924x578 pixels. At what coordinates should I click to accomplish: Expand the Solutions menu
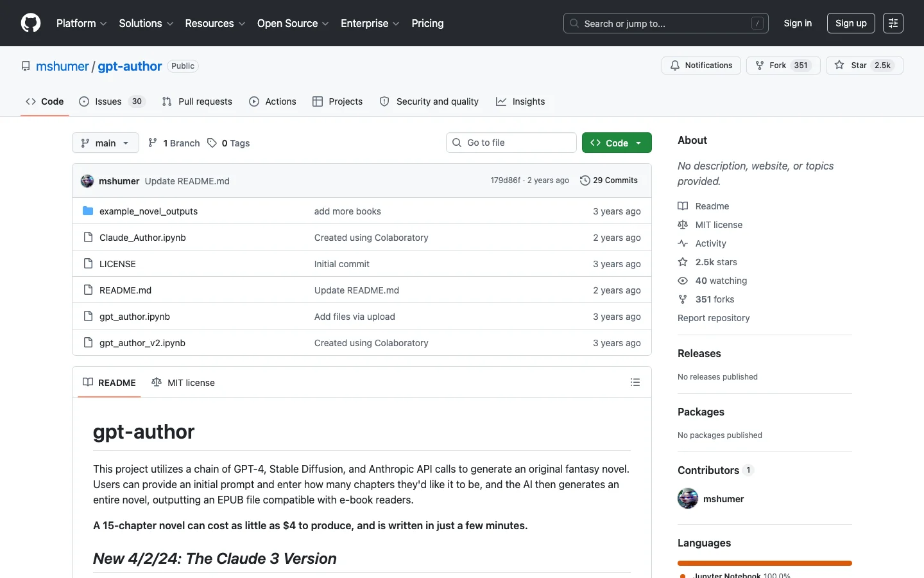(x=146, y=23)
